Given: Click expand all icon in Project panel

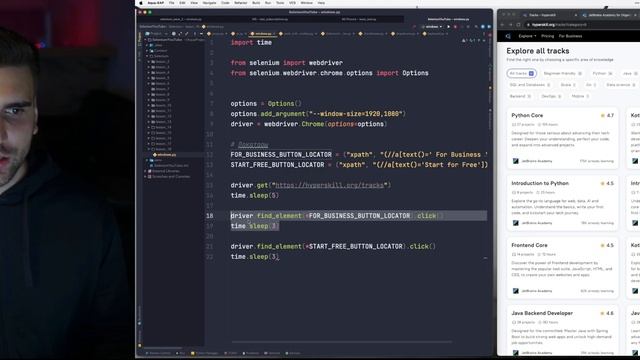Looking at the screenshot, I should click(x=180, y=33).
